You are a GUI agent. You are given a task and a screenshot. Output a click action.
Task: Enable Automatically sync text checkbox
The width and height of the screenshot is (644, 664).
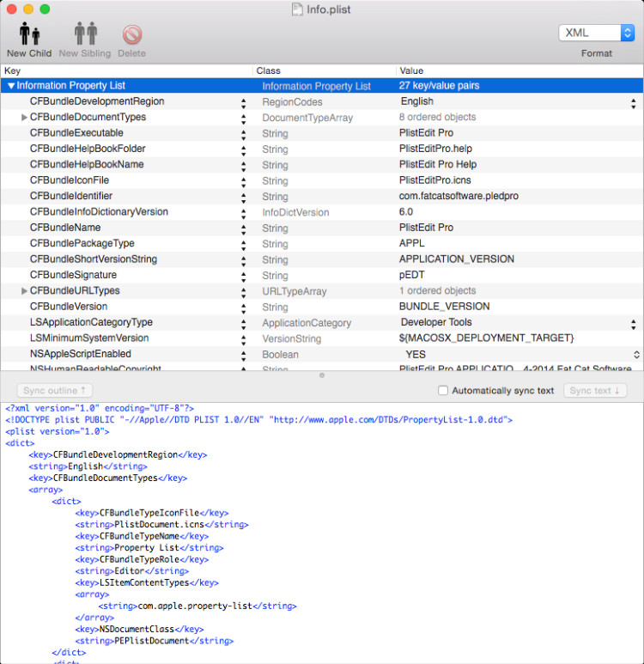coord(443,391)
